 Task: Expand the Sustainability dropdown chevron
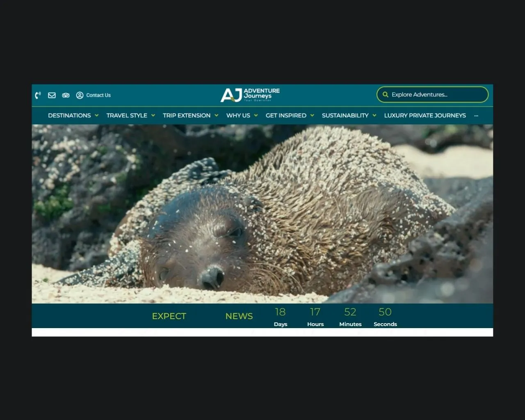[x=374, y=116]
